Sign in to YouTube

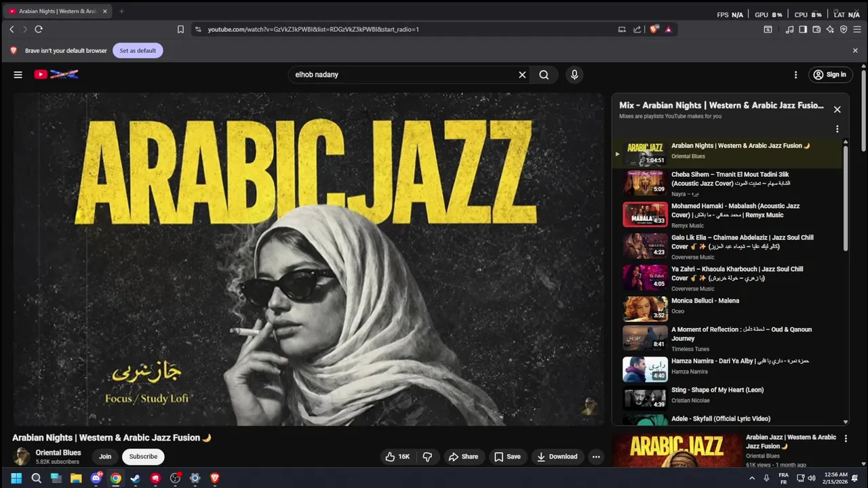tap(829, 75)
